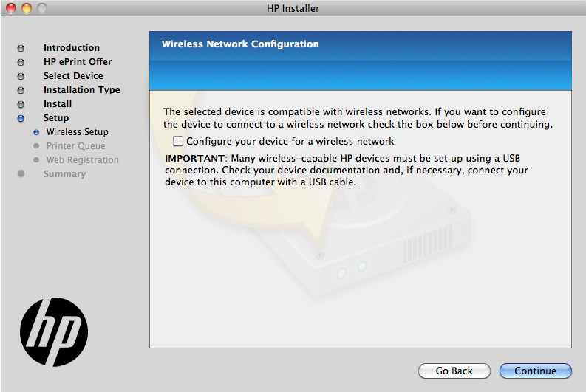
Task: Select the Printer Queue sub-step
Action: coord(75,146)
